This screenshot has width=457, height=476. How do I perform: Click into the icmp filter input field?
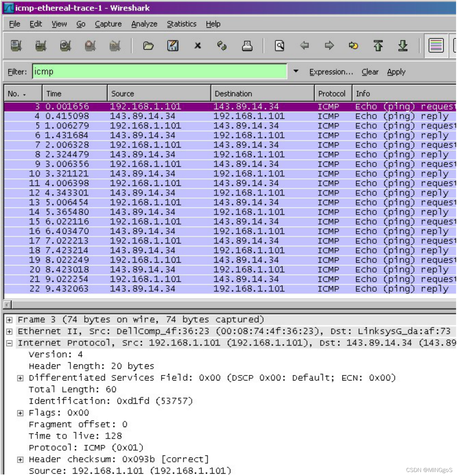(160, 72)
